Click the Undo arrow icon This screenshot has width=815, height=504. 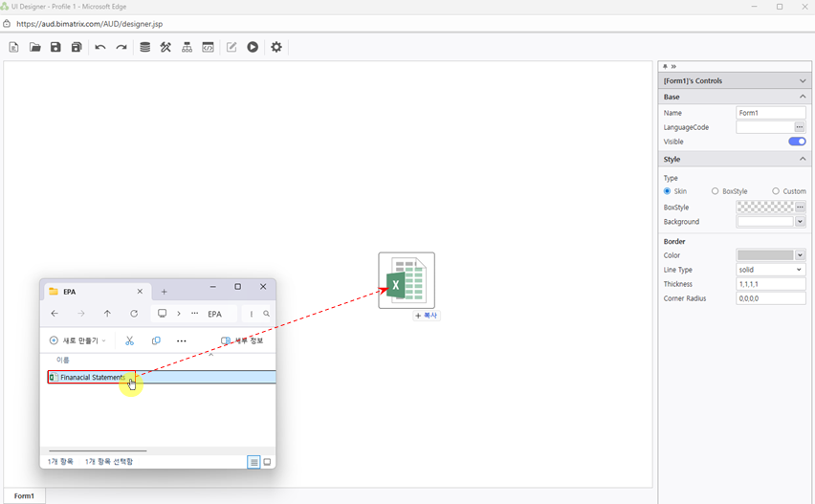(100, 47)
